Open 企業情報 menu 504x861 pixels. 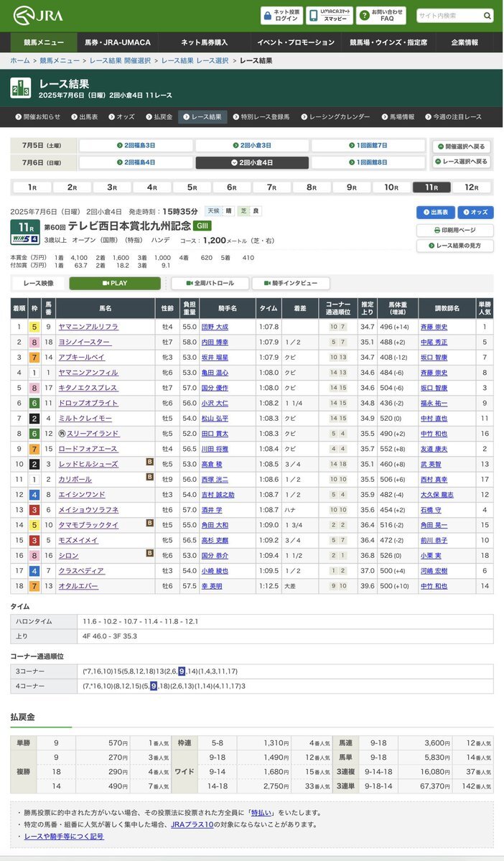[x=465, y=42]
